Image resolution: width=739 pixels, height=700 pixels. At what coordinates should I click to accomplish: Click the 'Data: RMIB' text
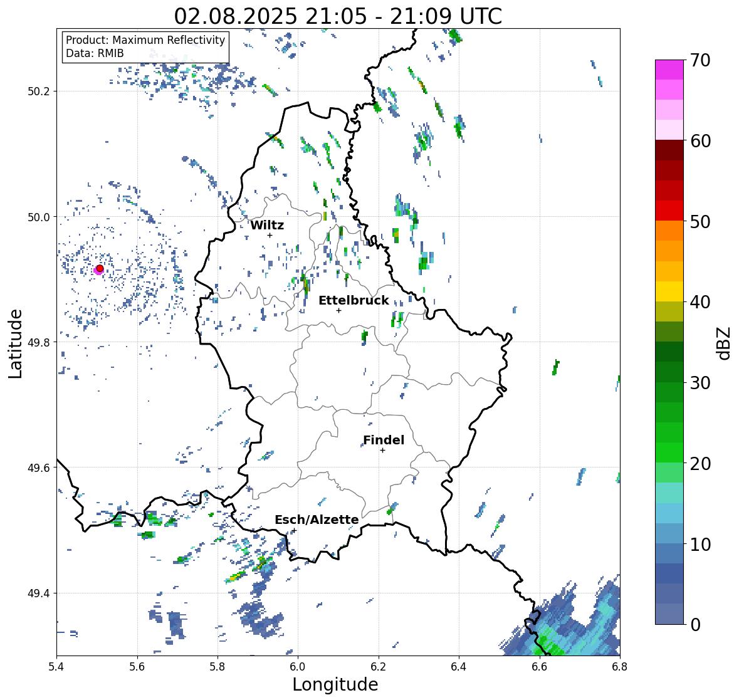point(95,53)
